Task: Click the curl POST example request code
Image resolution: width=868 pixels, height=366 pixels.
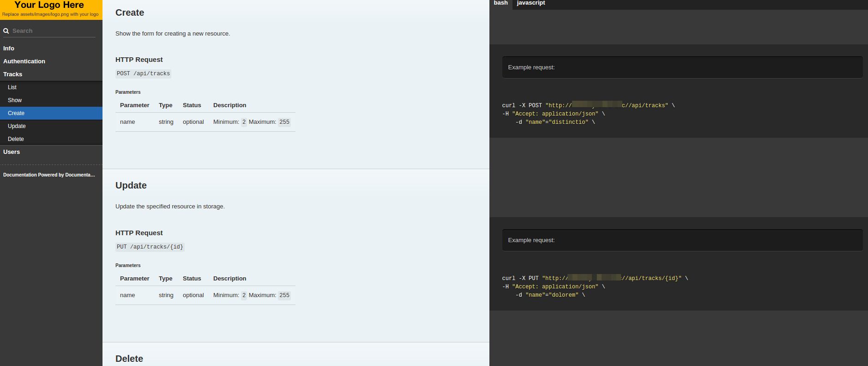Action: point(588,114)
